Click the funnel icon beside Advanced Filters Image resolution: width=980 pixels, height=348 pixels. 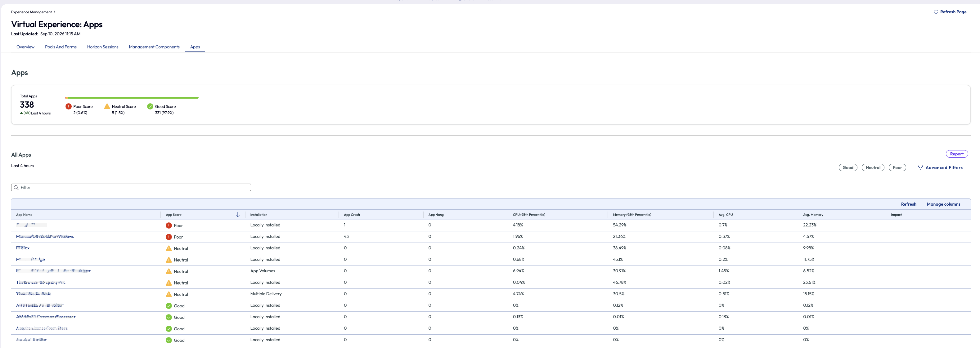920,167
